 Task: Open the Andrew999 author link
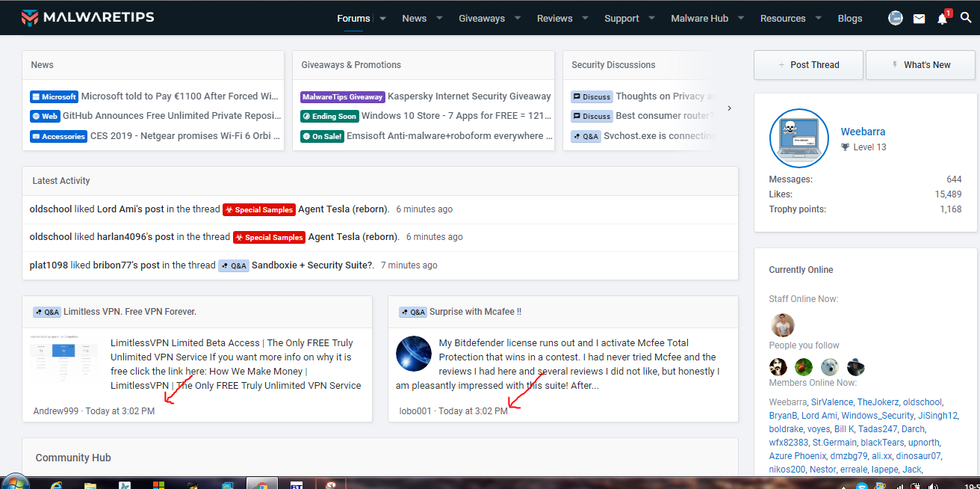click(56, 411)
